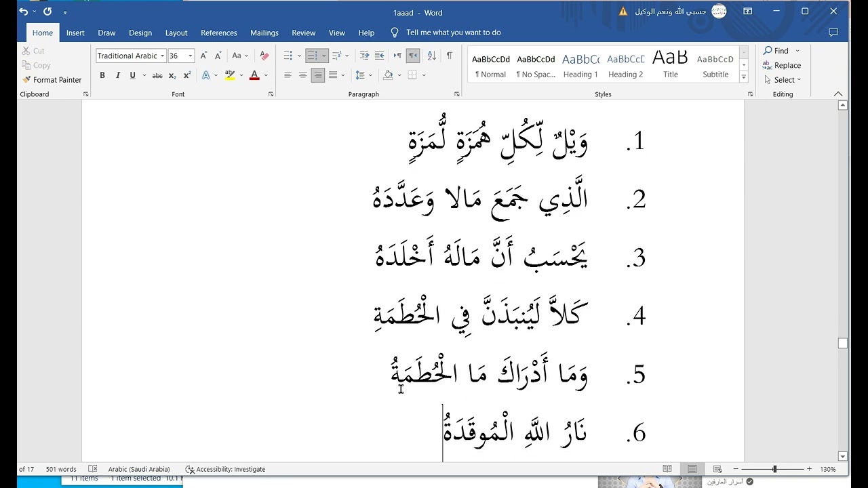Viewport: 868px width, 488px height.
Task: Click the Numbering list icon
Action: (313, 56)
